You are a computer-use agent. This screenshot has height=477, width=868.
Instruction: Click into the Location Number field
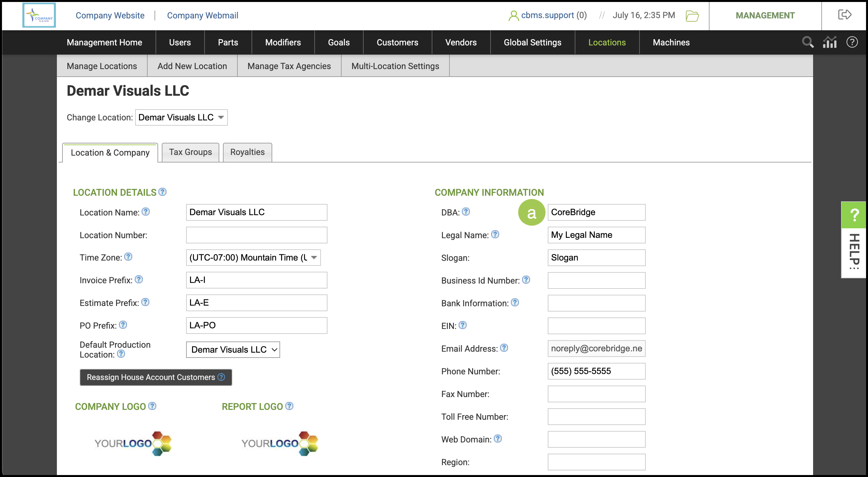point(256,235)
